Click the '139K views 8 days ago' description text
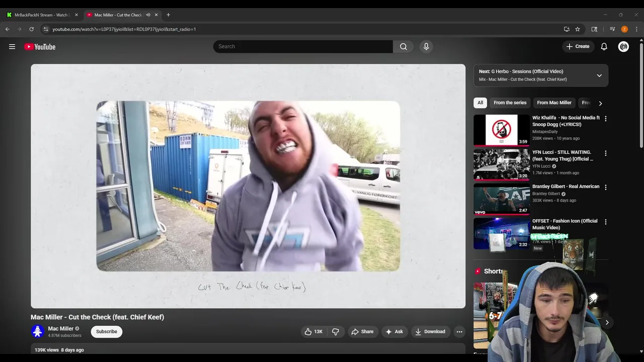644x362 pixels. coord(59,350)
